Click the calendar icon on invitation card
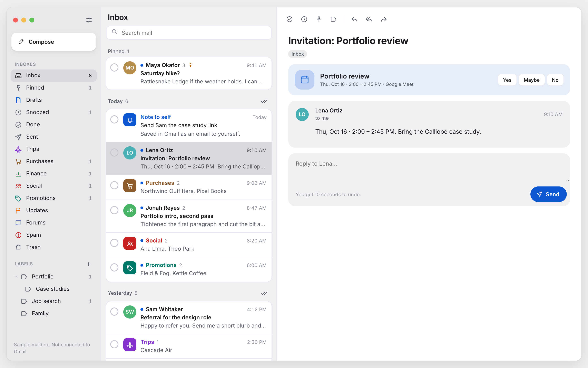 coord(304,80)
